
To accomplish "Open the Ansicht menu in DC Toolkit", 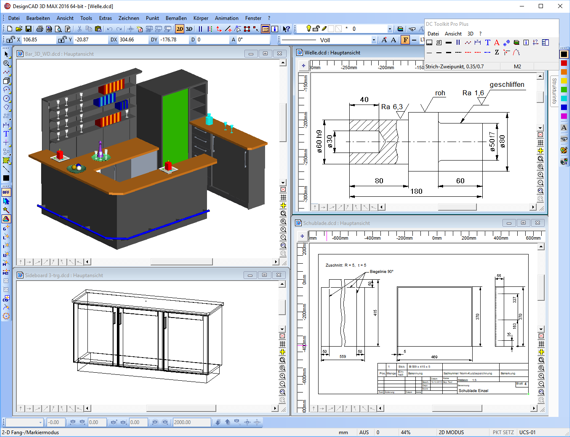I will click(x=453, y=33).
